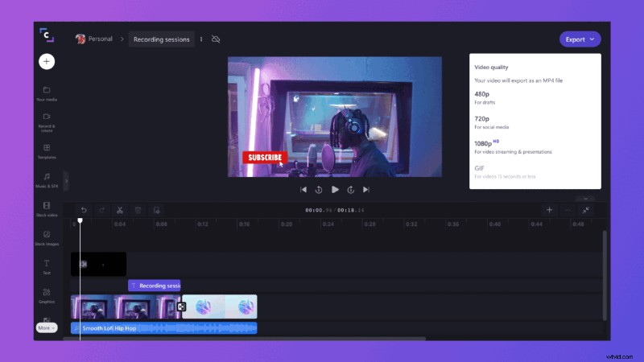The image size is (644, 362).
Task: Select the Smooth Lofi Hip Hop audio clip
Action: (x=164, y=328)
